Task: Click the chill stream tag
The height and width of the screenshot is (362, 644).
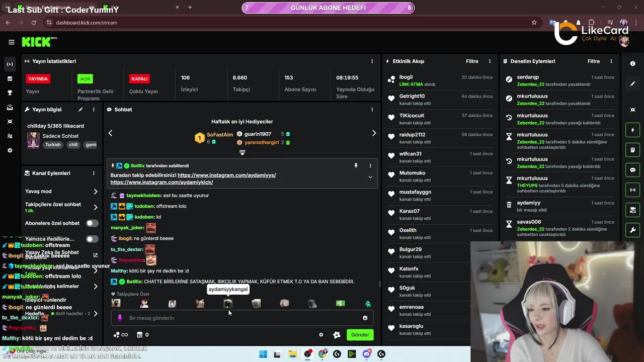Action: (x=73, y=144)
